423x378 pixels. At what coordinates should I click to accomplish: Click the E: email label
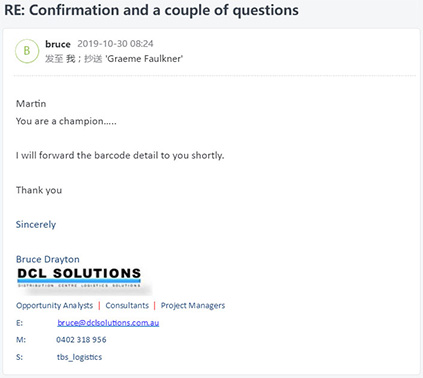[19, 323]
